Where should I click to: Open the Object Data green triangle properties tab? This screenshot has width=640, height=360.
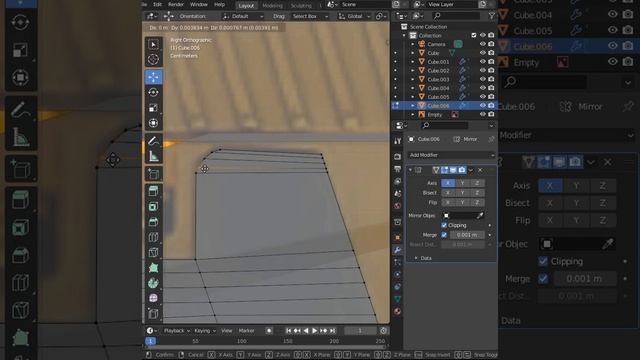click(398, 299)
